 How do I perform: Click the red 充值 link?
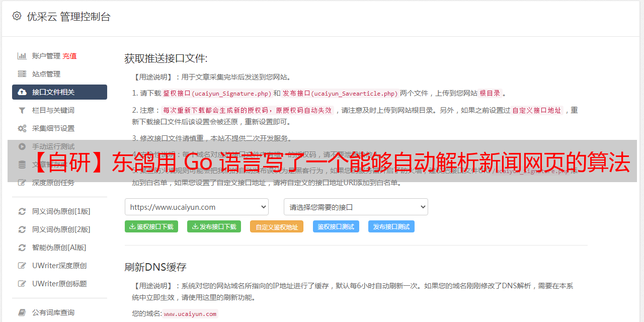[x=70, y=56]
